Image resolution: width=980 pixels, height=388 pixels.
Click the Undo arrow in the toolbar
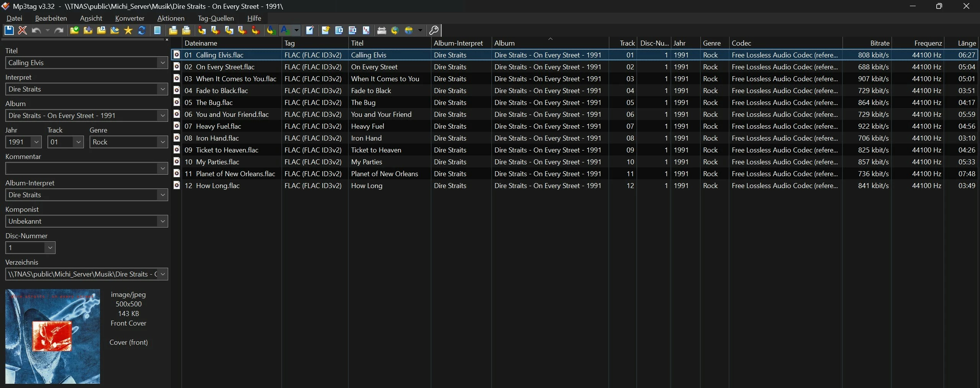[36, 30]
